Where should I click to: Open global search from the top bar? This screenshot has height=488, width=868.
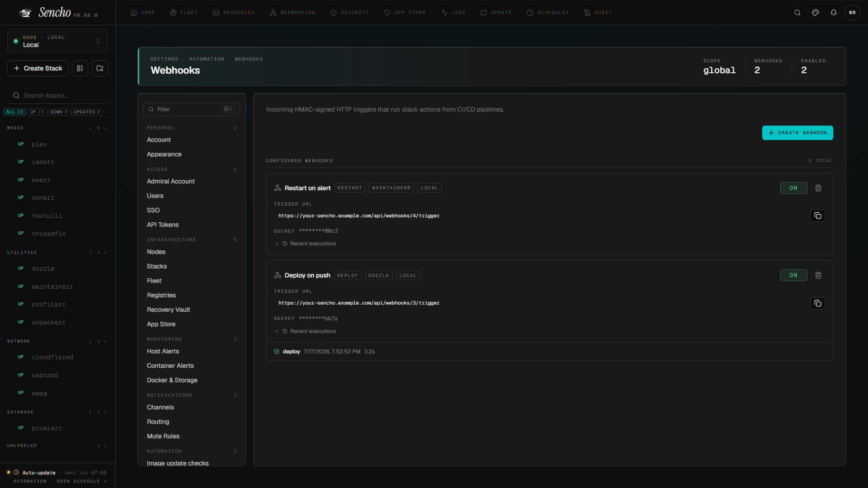pyautogui.click(x=797, y=13)
